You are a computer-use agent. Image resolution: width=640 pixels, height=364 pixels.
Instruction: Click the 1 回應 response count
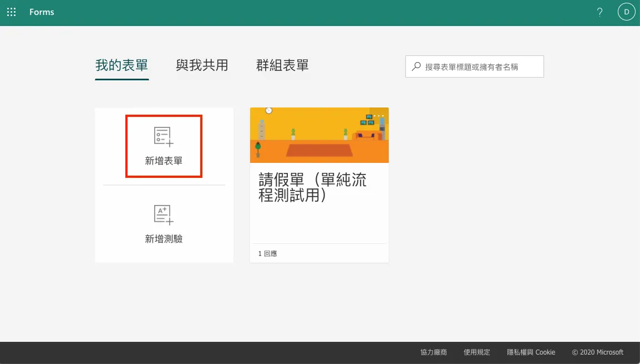click(268, 254)
